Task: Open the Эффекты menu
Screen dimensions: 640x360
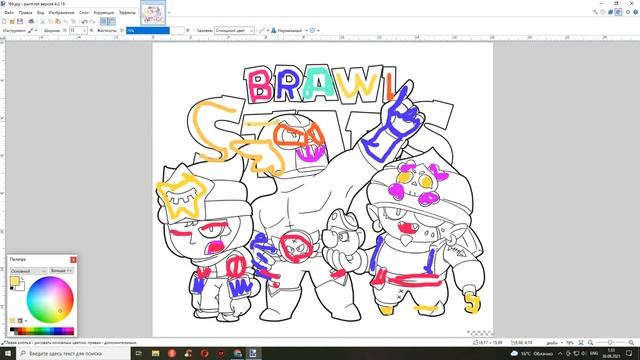Action: click(127, 13)
